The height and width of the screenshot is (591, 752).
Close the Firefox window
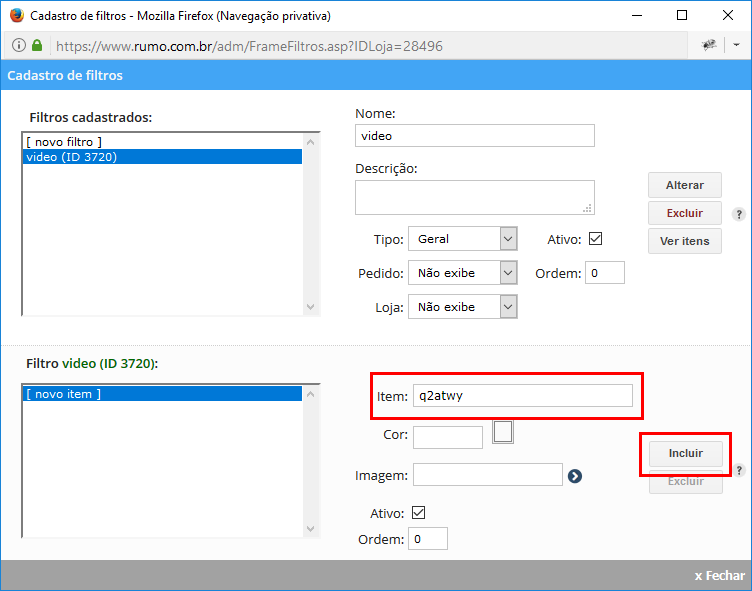pos(728,15)
